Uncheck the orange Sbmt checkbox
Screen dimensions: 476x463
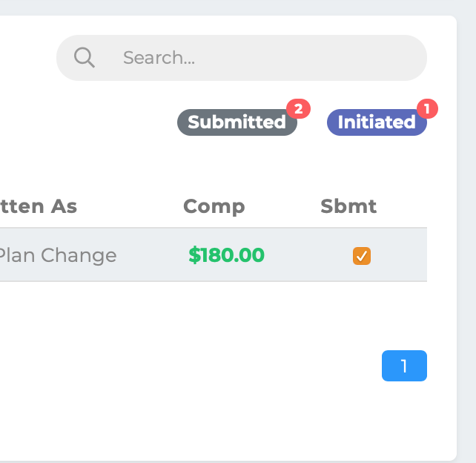[x=362, y=256]
